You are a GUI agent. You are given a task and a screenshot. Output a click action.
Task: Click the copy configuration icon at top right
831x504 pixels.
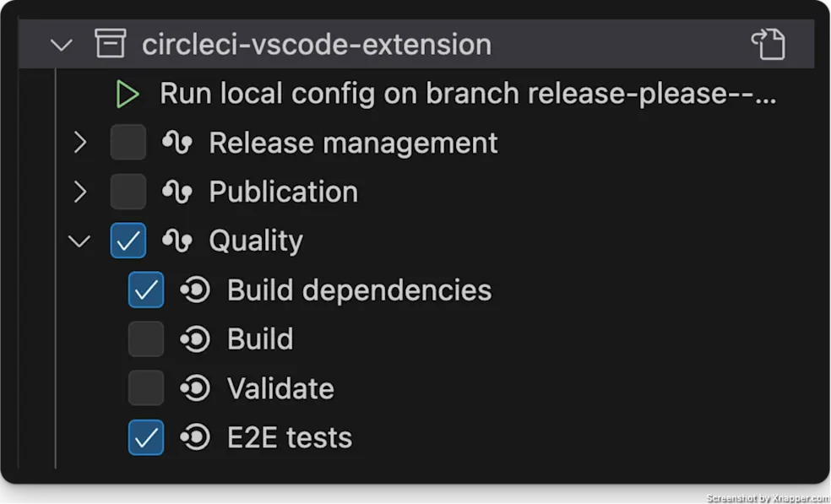pyautogui.click(x=770, y=44)
